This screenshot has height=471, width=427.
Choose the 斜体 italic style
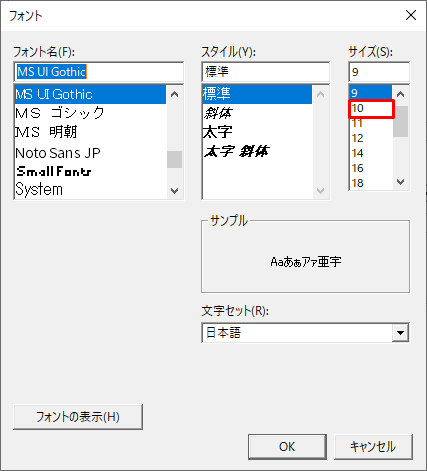point(257,113)
